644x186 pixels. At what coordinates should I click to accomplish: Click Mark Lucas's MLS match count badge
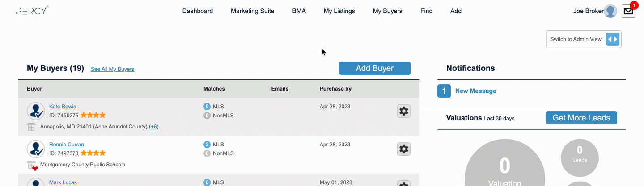[207, 182]
